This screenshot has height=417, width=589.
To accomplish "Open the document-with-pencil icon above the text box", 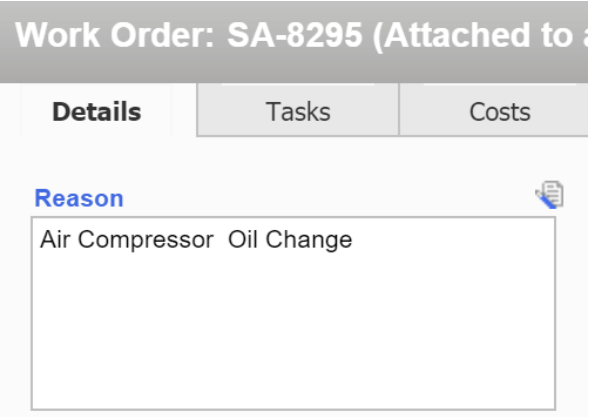I will click(550, 195).
